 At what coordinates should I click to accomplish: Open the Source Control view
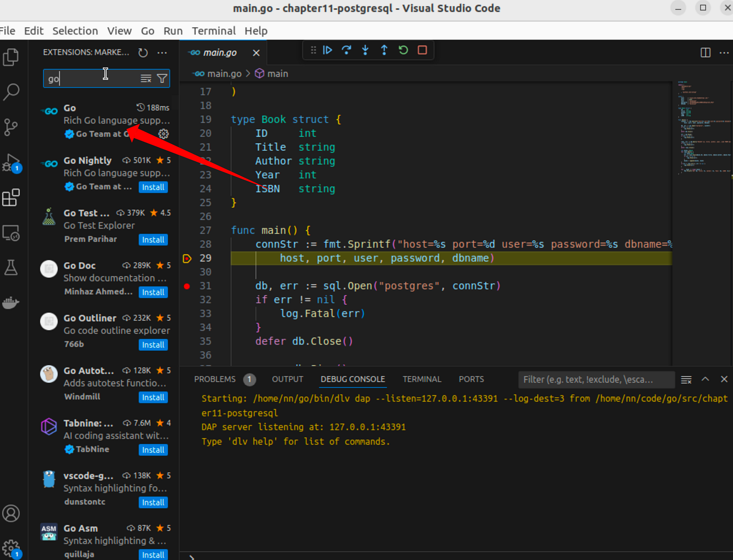coord(11,127)
